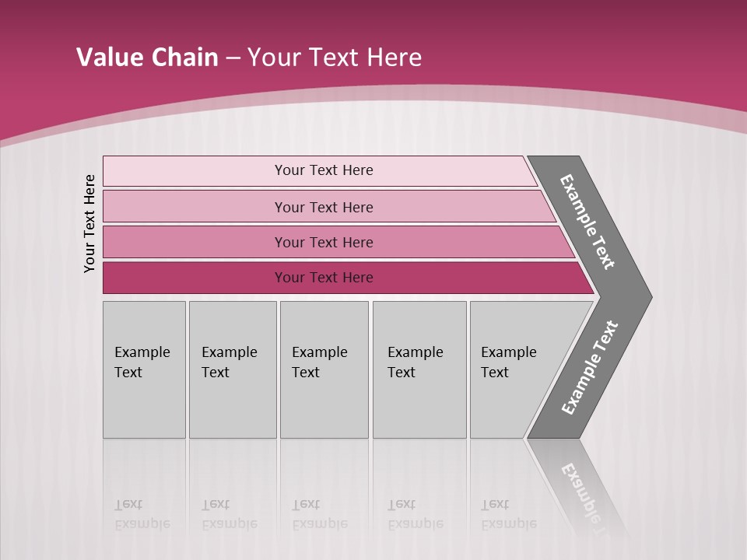Click the mirrored text under the fifth box
747x560 pixels.
[509, 515]
